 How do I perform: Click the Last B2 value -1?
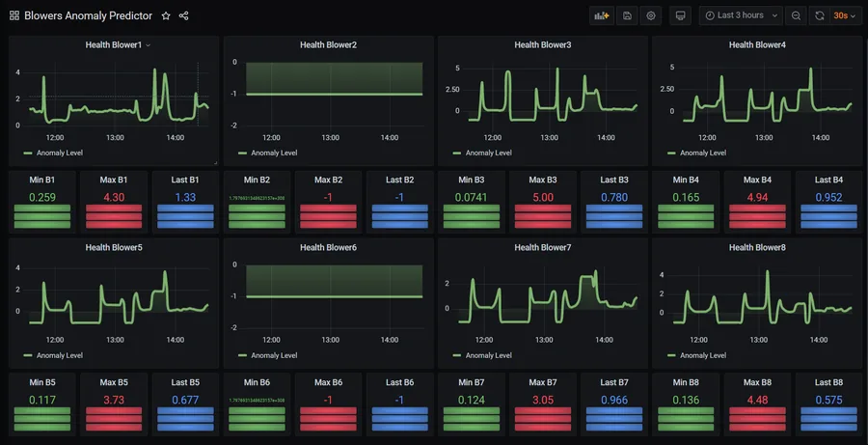click(x=399, y=197)
